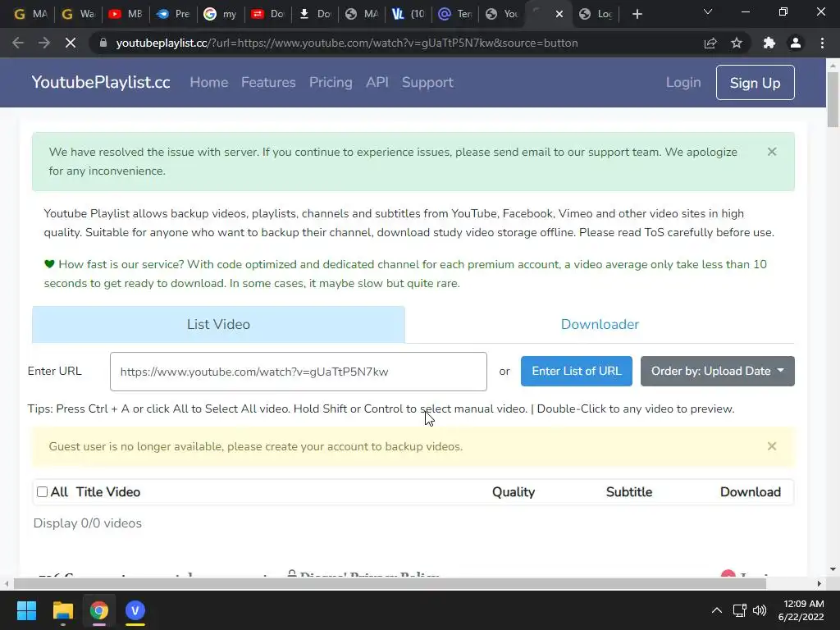Image resolution: width=840 pixels, height=630 pixels.
Task: Click the Login link
Action: tap(683, 82)
